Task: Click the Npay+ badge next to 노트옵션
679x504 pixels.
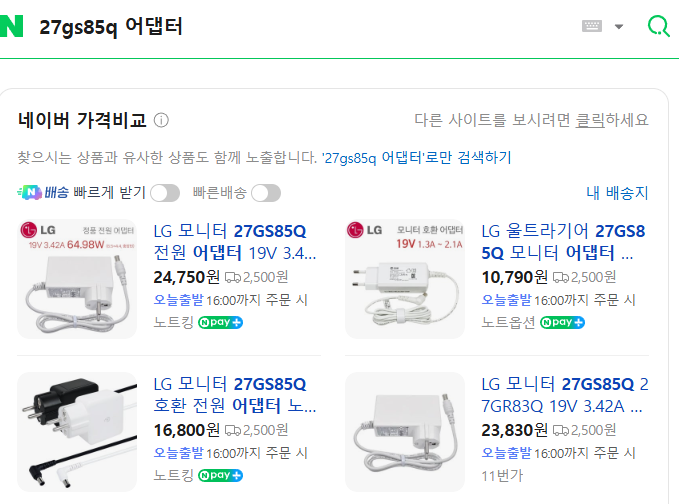Action: click(562, 322)
